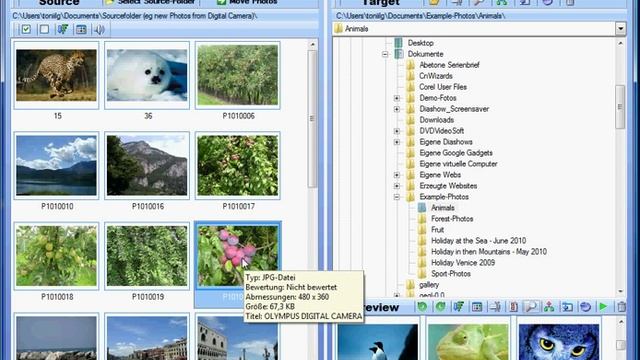
Task: Expand the Eigene Webs folder node
Action: point(396,175)
